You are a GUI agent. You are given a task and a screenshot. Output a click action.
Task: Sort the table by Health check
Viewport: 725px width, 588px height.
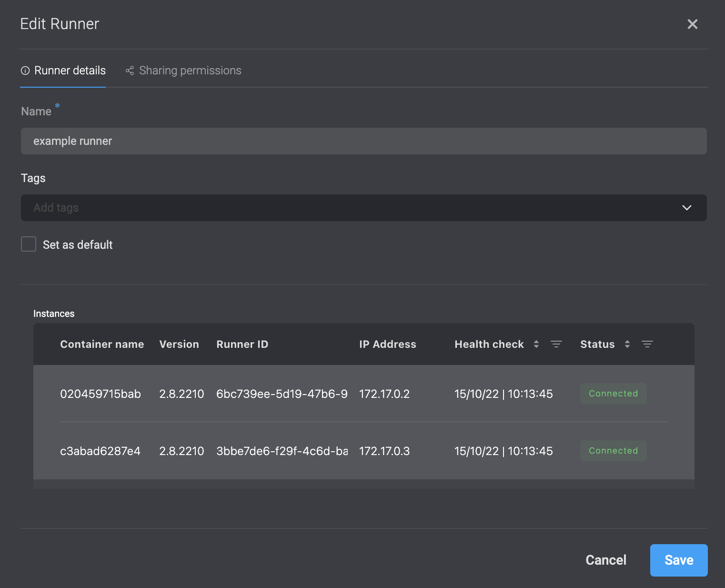pos(536,344)
